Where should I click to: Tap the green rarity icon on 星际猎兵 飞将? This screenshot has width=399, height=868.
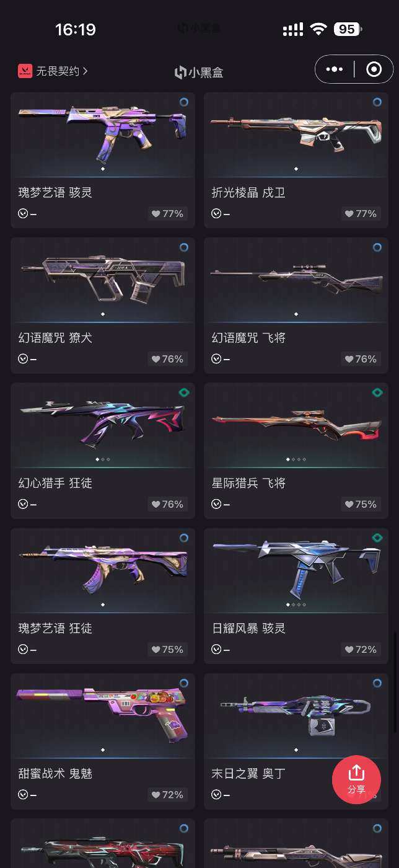pos(377,392)
